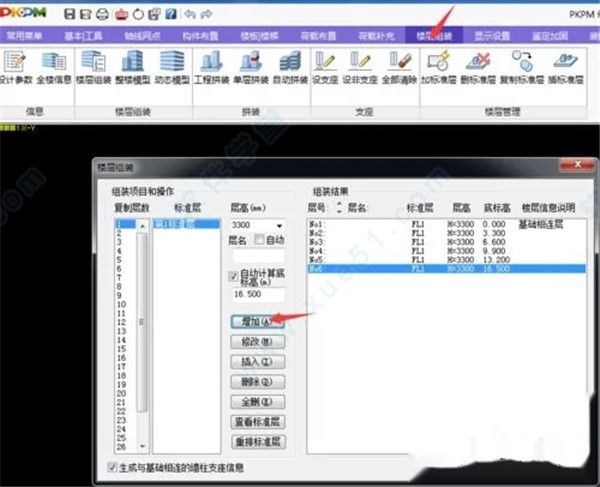
Task: Select the 设非支座 non-support tool
Action: [x=360, y=67]
